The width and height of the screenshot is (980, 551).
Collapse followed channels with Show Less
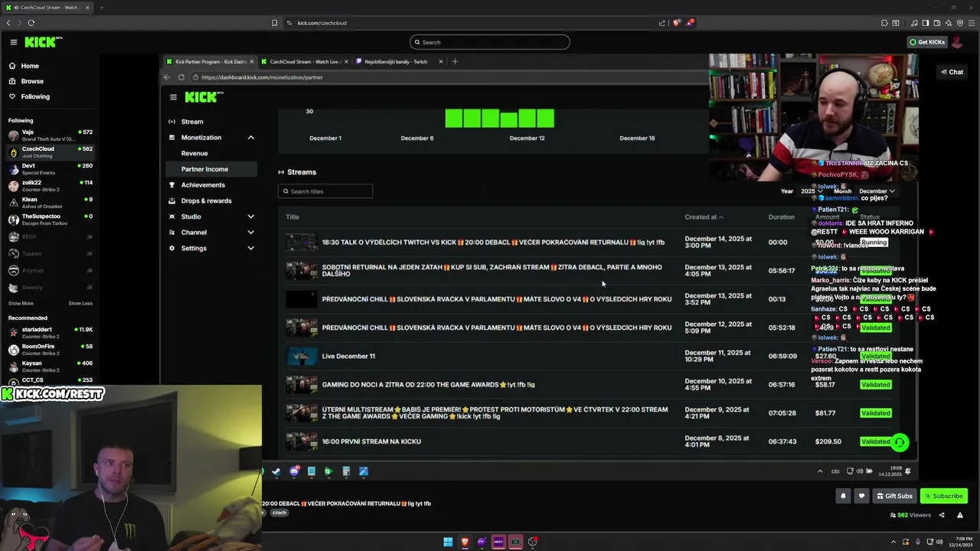click(80, 303)
